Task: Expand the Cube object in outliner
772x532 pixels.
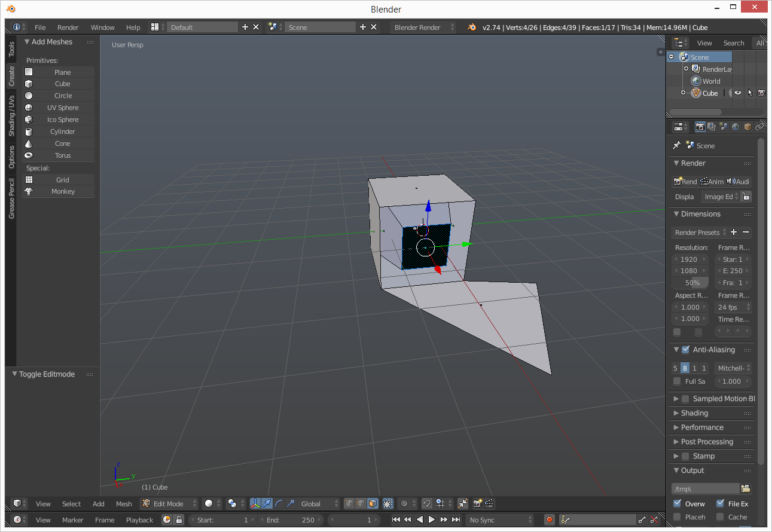Action: 683,93
